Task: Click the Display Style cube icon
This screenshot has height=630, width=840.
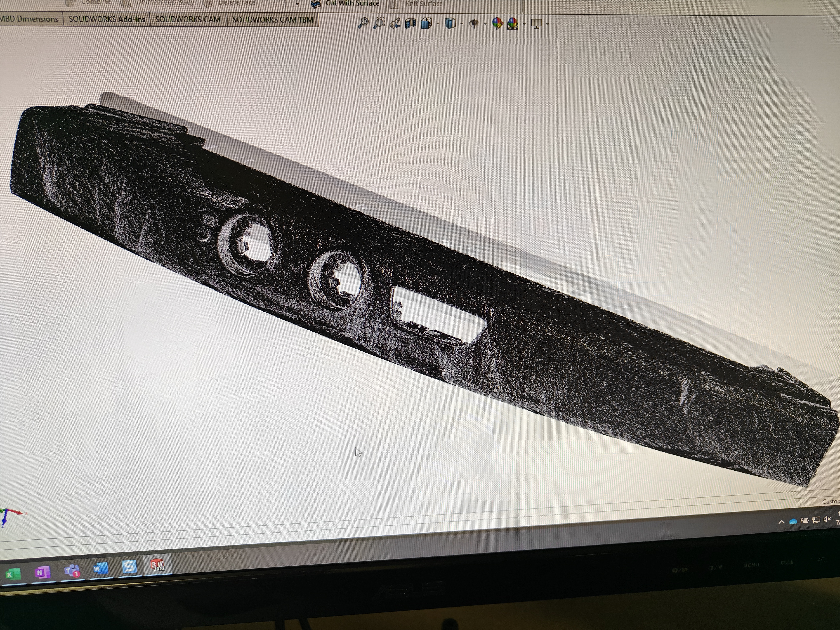Action: 450,24
